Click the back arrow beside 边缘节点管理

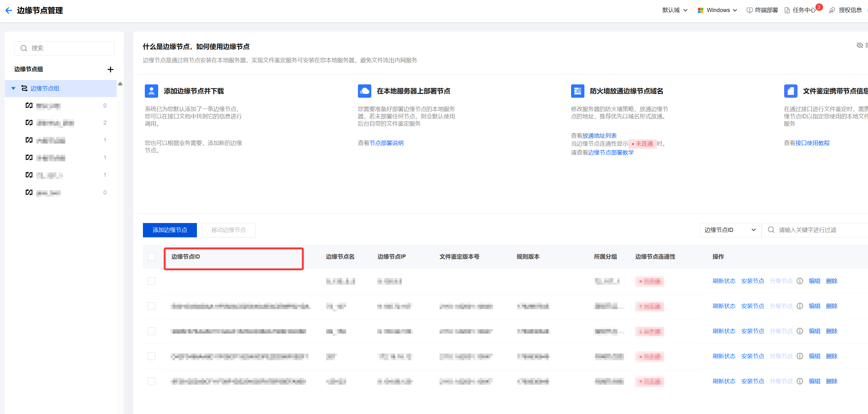pyautogui.click(x=9, y=10)
